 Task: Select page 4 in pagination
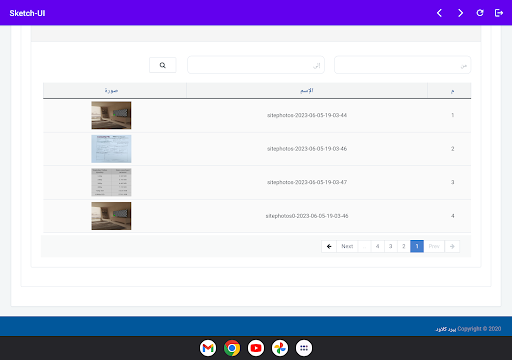pos(378,246)
